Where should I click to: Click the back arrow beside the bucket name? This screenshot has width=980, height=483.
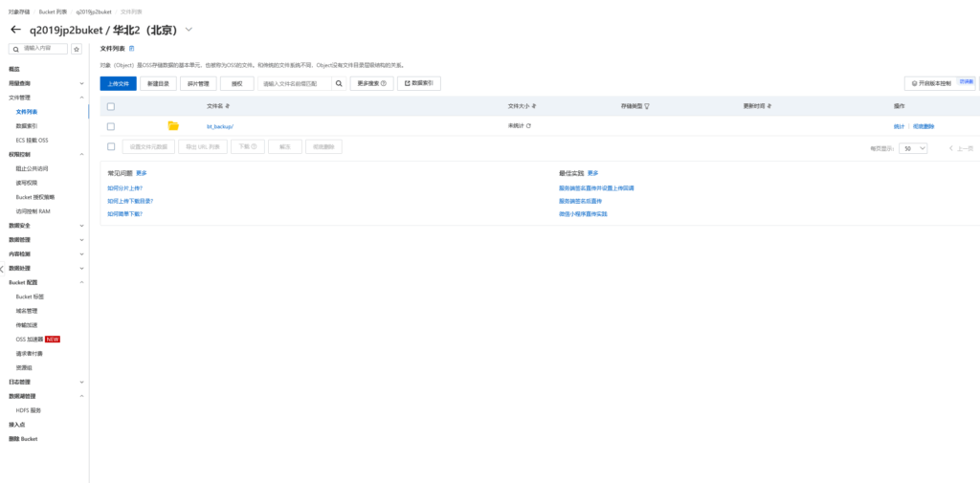[15, 31]
